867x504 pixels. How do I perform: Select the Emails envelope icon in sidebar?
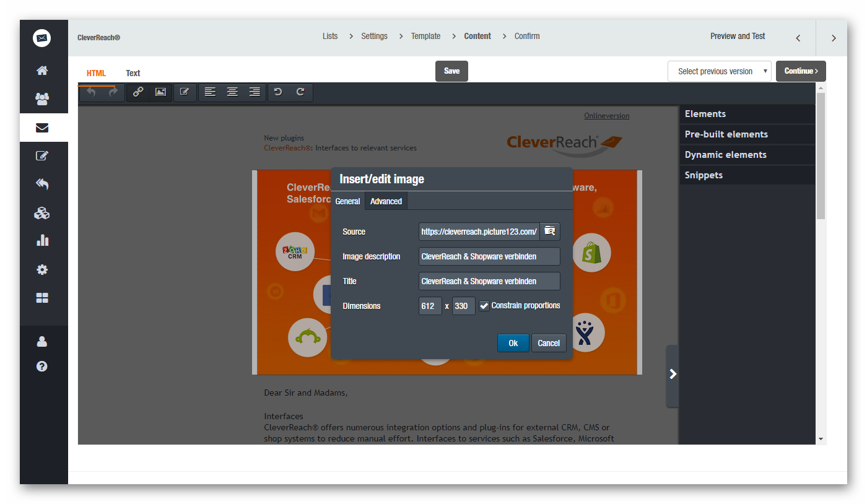[x=42, y=128]
